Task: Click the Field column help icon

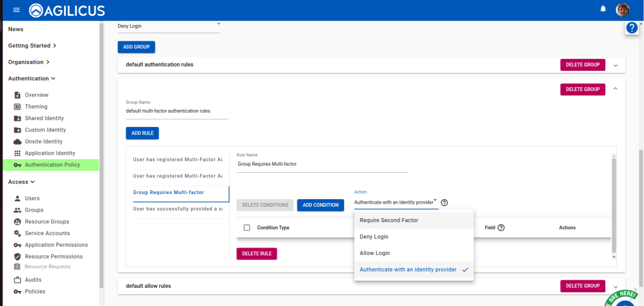Action: click(501, 227)
